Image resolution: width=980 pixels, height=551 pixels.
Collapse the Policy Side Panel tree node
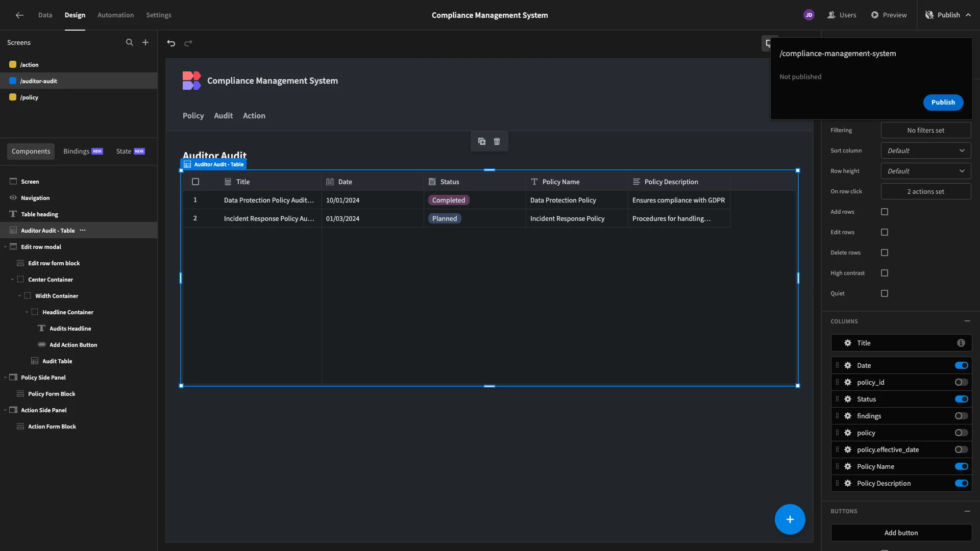click(6, 378)
